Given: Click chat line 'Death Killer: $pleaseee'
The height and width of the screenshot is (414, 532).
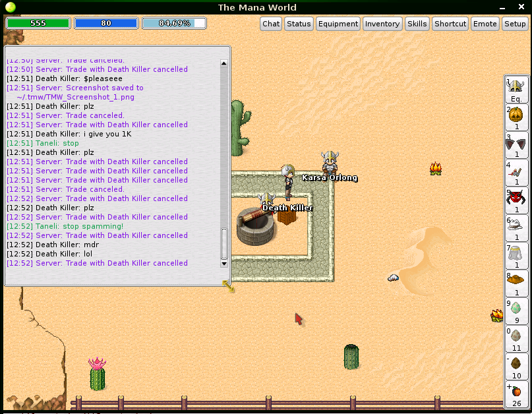Looking at the screenshot, I should tap(65, 78).
